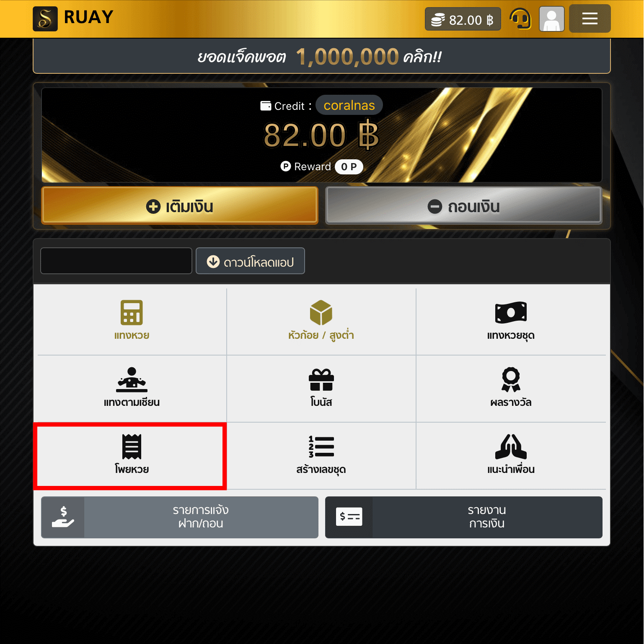The width and height of the screenshot is (644, 644).
Task: Open the แทงหวย calculator icon
Action: 132,312
